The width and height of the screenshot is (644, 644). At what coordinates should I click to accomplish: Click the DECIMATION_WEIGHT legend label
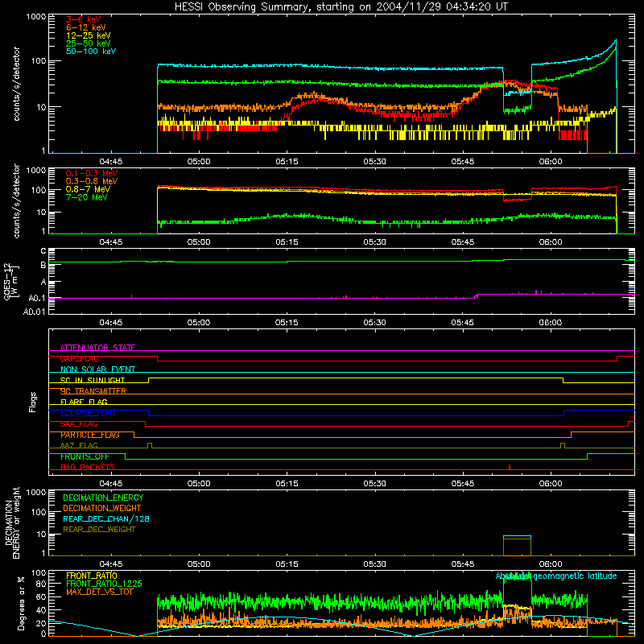point(102,508)
